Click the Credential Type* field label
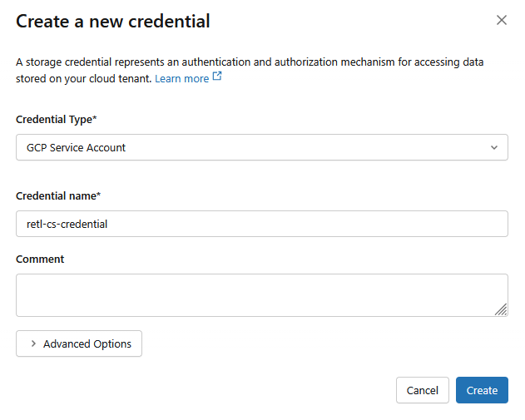The width and height of the screenshot is (525, 420). pyautogui.click(x=57, y=119)
